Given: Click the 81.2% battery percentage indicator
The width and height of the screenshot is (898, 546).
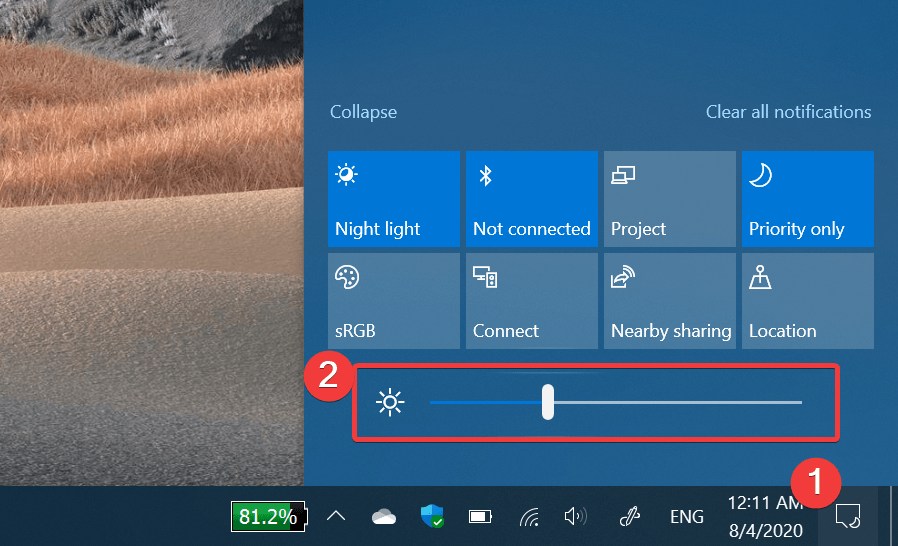Looking at the screenshot, I should pyautogui.click(x=268, y=517).
